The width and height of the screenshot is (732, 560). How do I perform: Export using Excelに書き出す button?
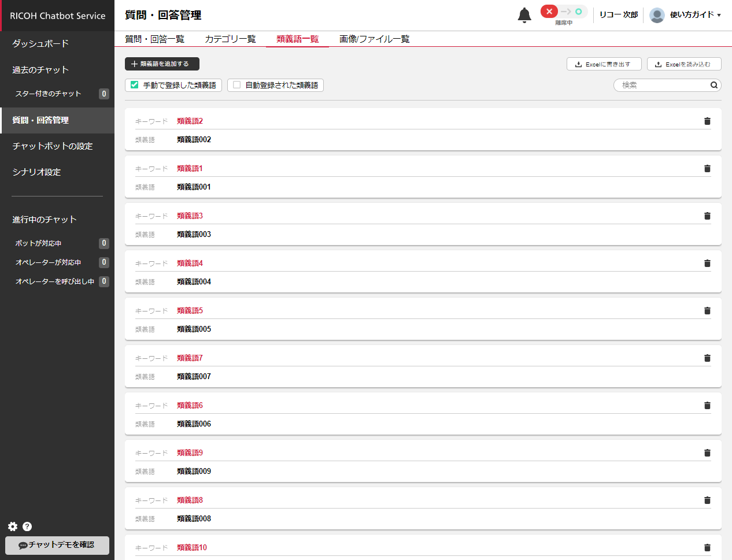604,64
